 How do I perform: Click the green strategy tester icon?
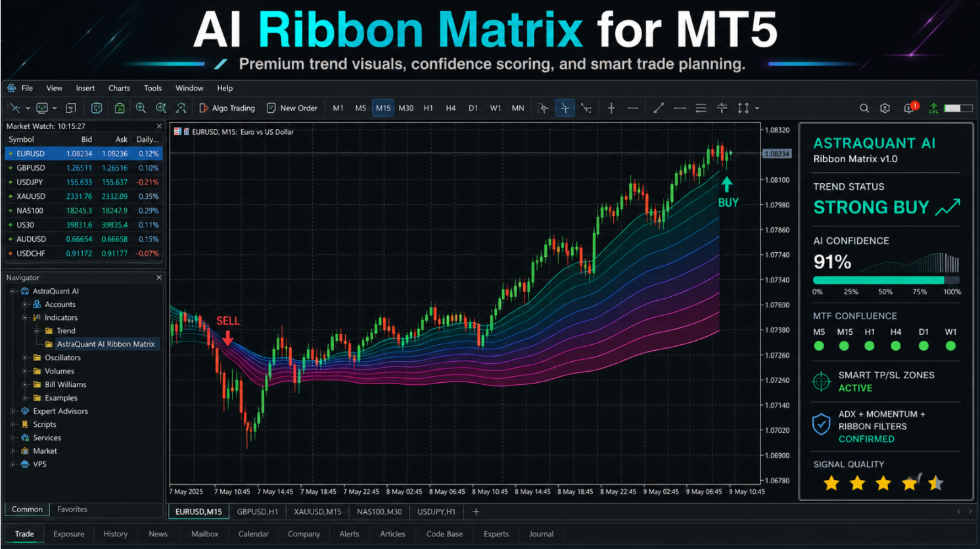pyautogui.click(x=120, y=108)
